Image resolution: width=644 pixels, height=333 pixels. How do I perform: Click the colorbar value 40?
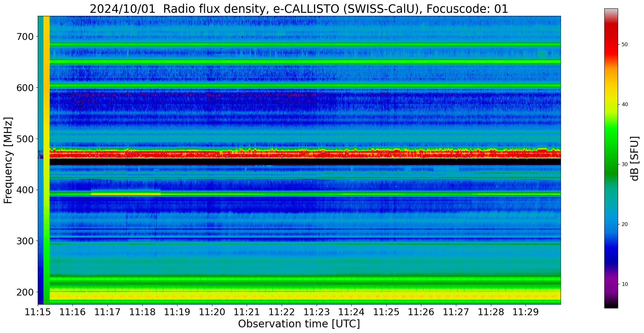coord(625,105)
